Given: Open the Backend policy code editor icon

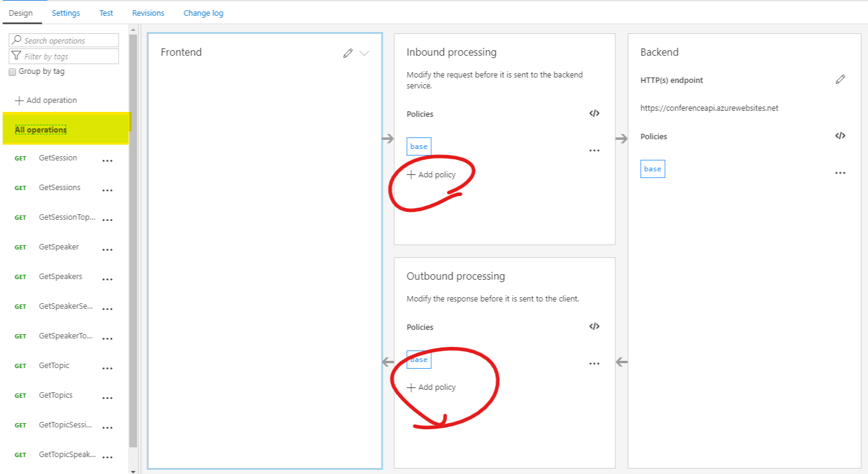Looking at the screenshot, I should coord(840,136).
